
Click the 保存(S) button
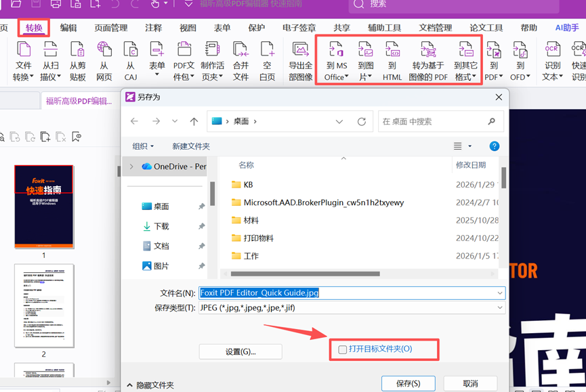[x=406, y=383]
